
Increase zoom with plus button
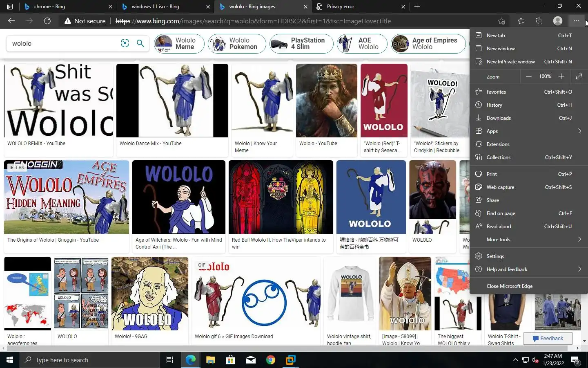561,76
